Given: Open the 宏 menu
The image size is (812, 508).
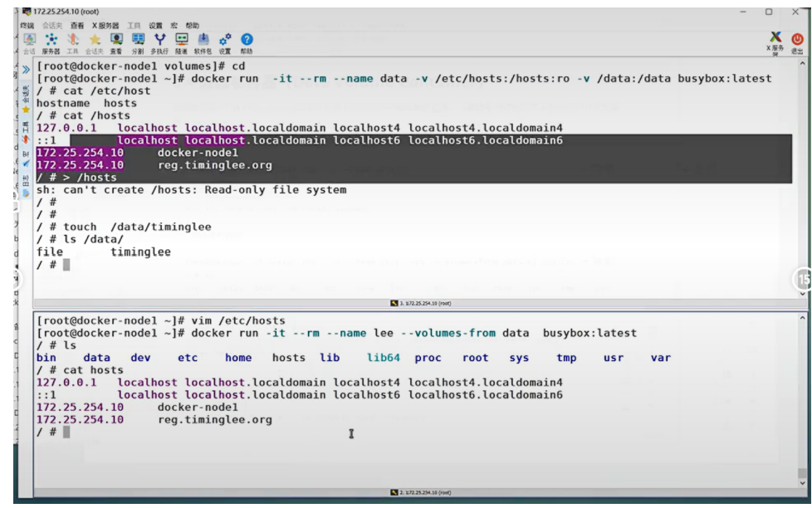Looking at the screenshot, I should (x=174, y=26).
